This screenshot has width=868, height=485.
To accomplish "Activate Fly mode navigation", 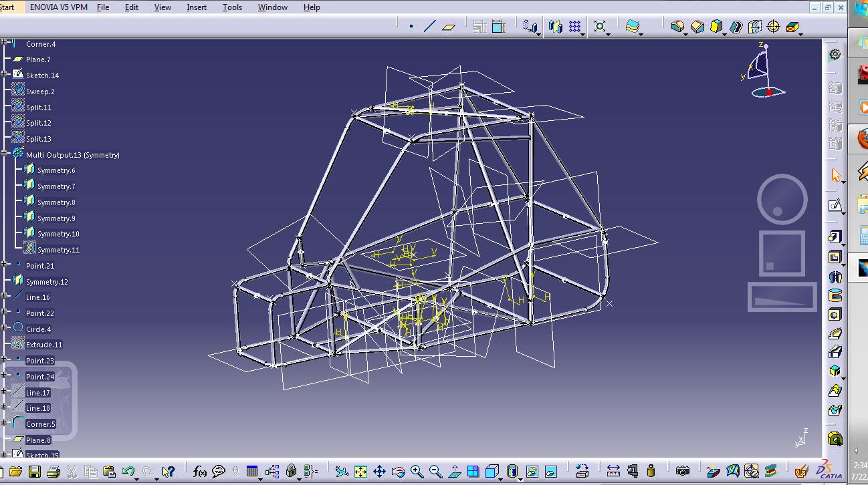I will [342, 472].
